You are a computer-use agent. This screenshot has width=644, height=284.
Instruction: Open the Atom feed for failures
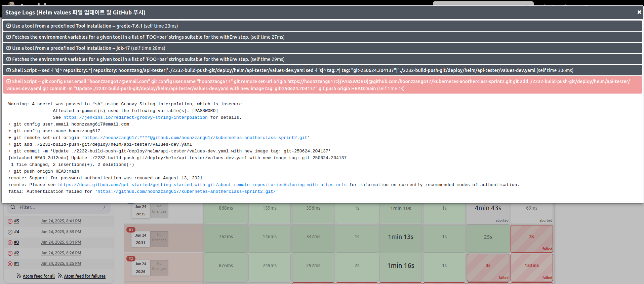coord(85,276)
